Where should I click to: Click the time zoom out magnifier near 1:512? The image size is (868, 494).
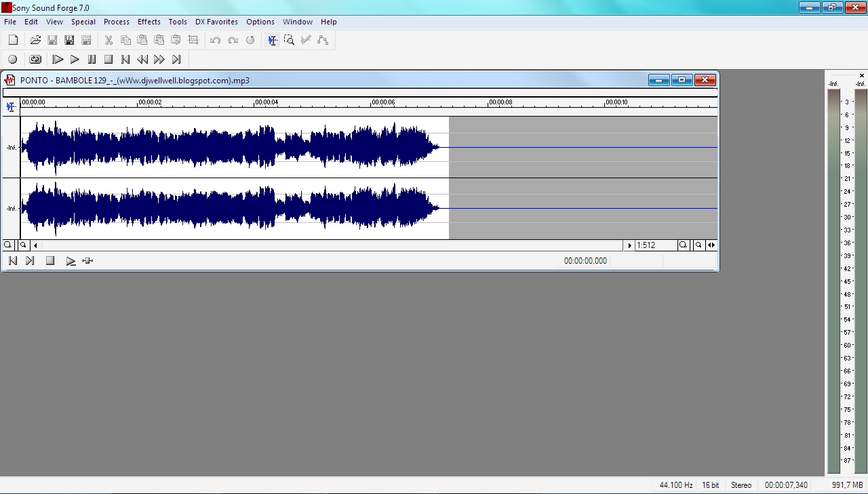click(698, 245)
